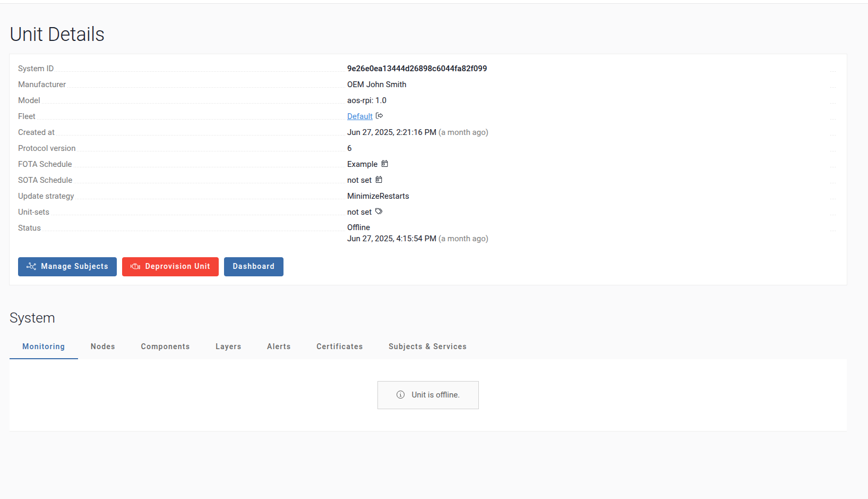This screenshot has height=499, width=868.
Task: Click the Unit is offline message box
Action: click(428, 395)
